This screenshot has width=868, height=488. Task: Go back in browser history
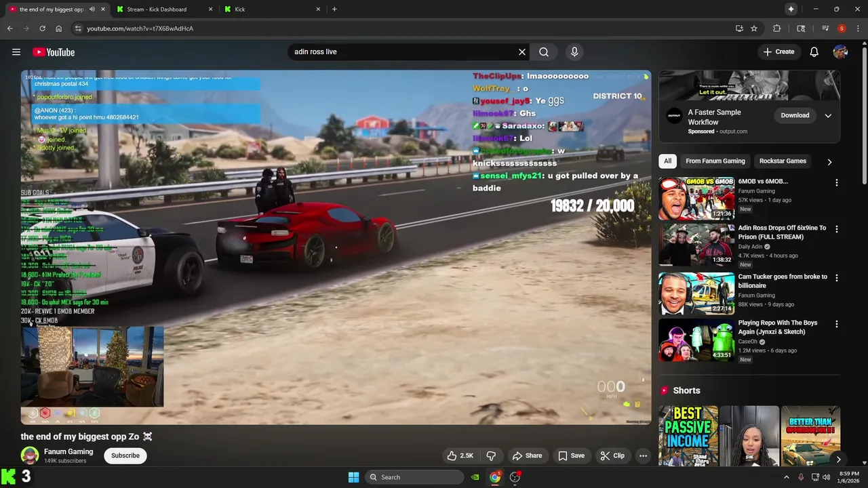click(x=10, y=28)
